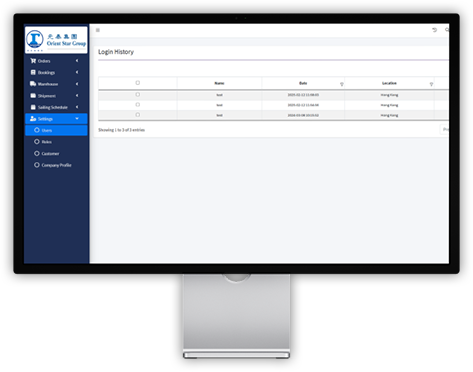Click the Warehouse truck icon

[33, 84]
